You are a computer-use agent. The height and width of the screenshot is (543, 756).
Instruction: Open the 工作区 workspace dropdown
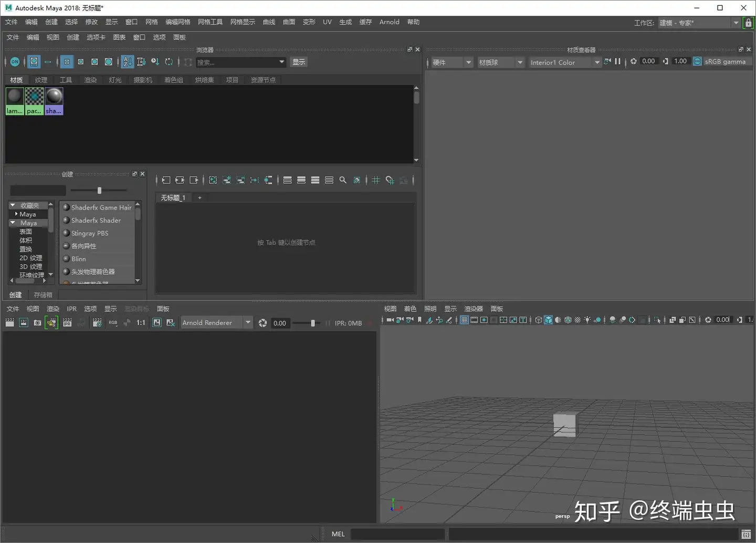tap(700, 23)
